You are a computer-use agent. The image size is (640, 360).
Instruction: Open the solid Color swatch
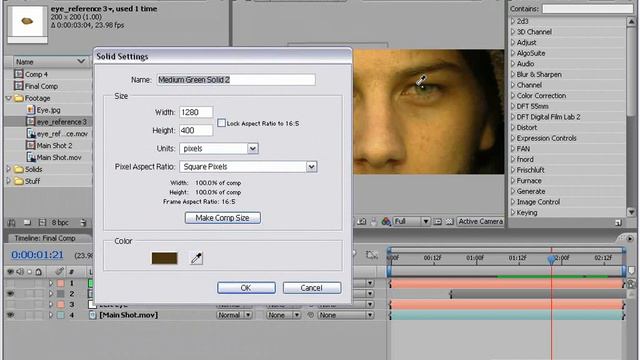click(164, 258)
